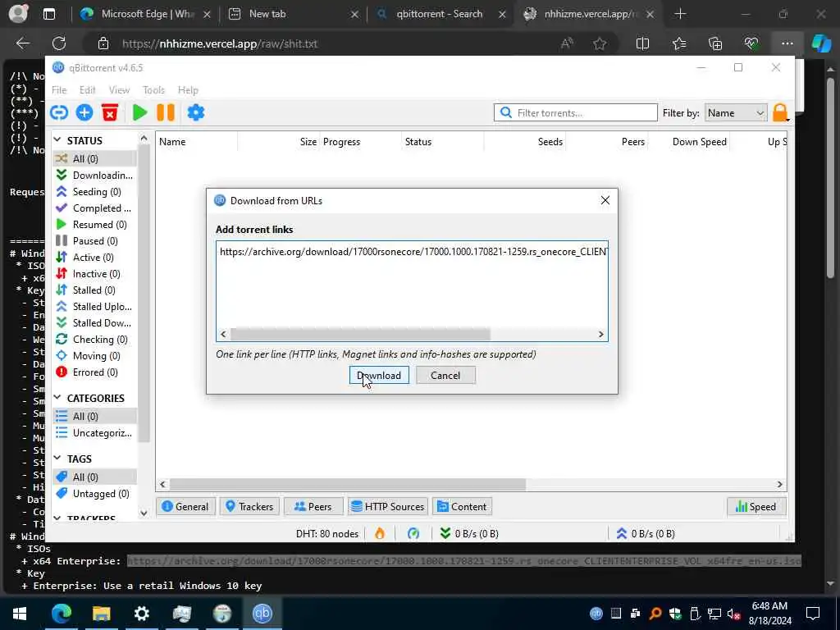Click the Add torrent link toolbar icon
The image size is (840, 630).
pos(59,112)
